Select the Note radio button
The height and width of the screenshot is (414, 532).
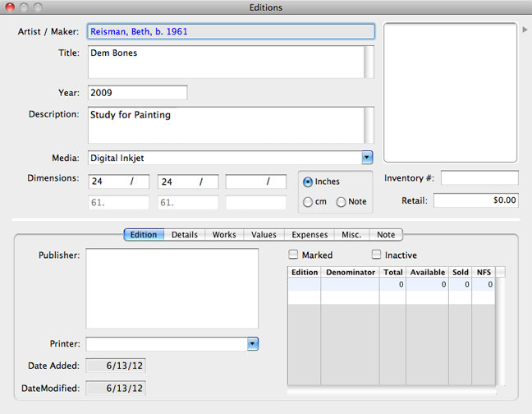point(341,202)
